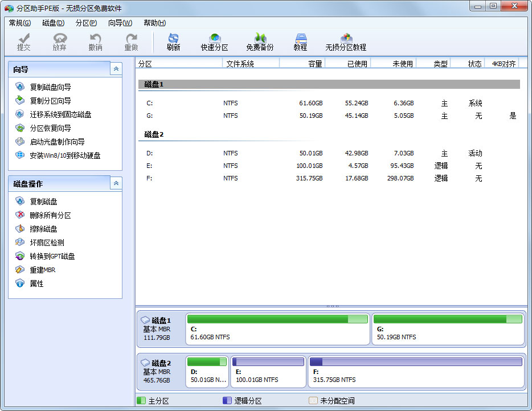Image resolution: width=532 pixels, height=411 pixels.
Task: Click the 免费备份 free backup icon
Action: point(260,42)
